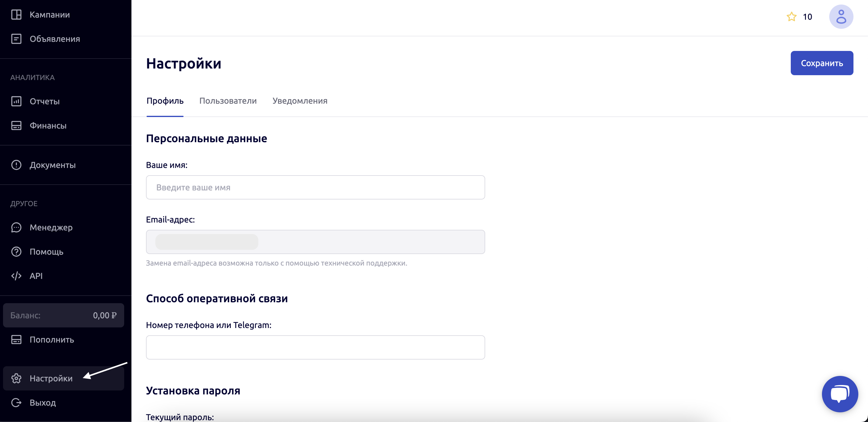The width and height of the screenshot is (868, 422).
Task: Click the Пополнить top-up card icon
Action: pyautogui.click(x=16, y=340)
